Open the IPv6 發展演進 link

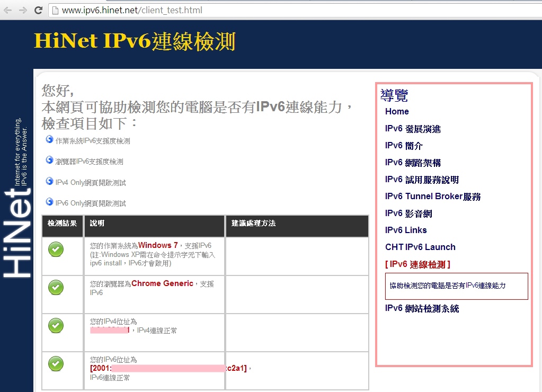pyautogui.click(x=413, y=129)
